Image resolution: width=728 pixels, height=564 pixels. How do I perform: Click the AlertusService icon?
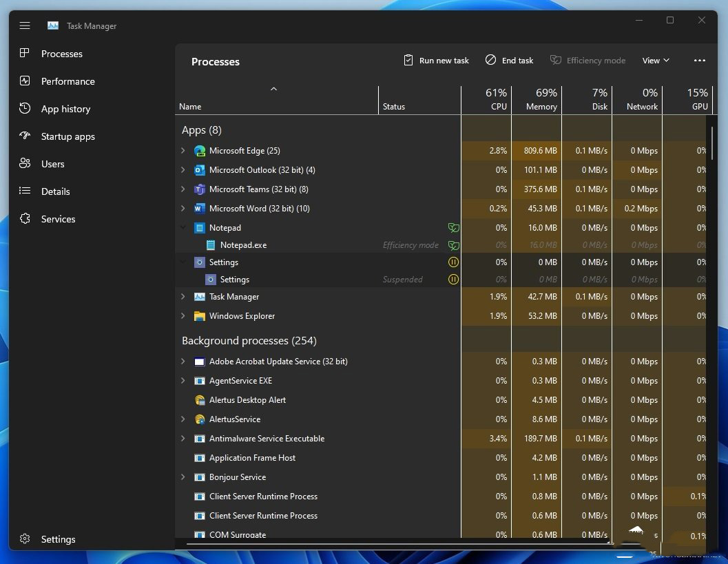point(200,419)
